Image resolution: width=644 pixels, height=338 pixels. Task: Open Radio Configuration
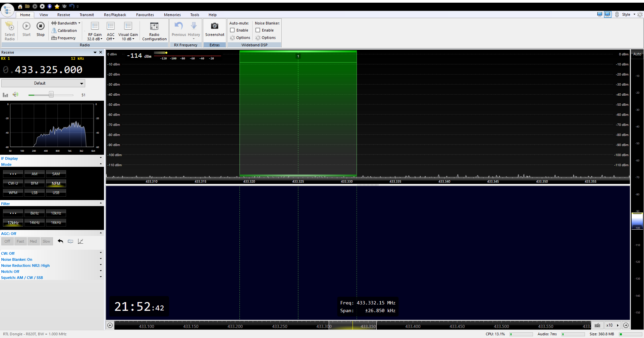click(x=154, y=31)
